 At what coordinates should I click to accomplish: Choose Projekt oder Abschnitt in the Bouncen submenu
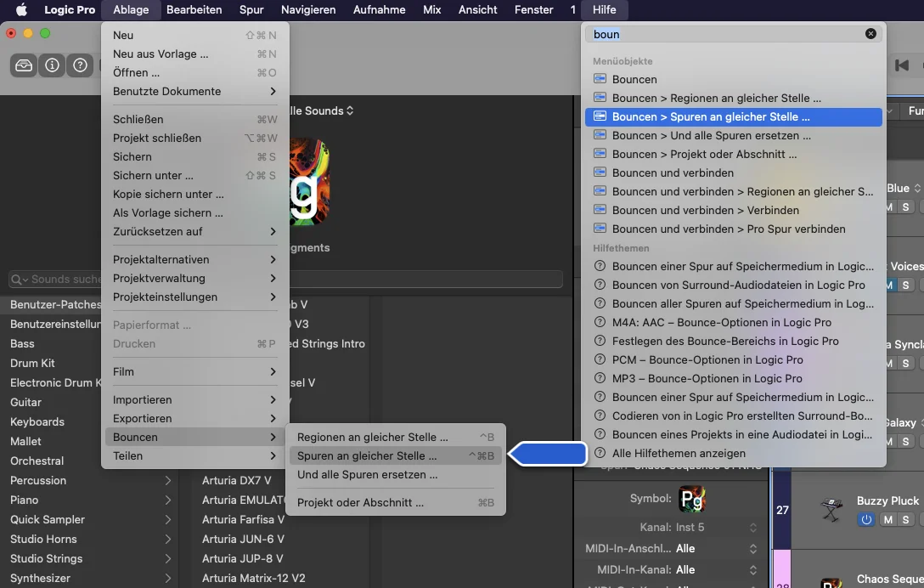point(396,502)
